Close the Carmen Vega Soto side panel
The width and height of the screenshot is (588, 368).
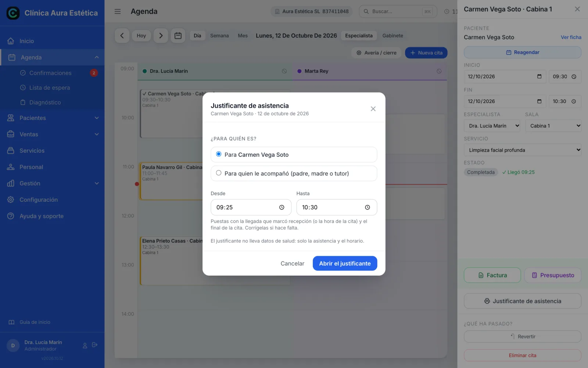577,9
